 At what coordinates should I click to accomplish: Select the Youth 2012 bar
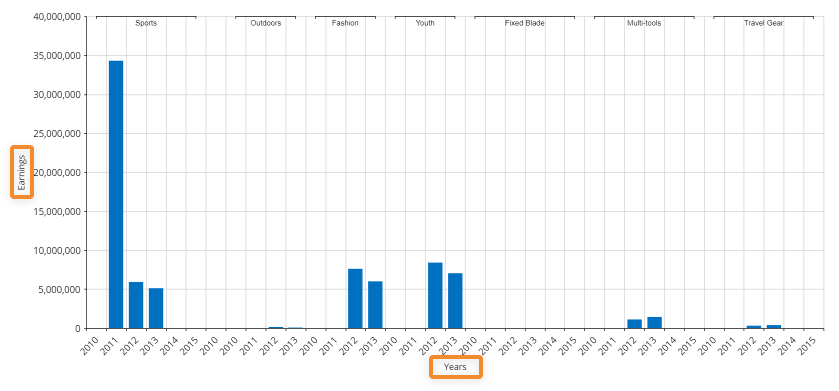[435, 295]
